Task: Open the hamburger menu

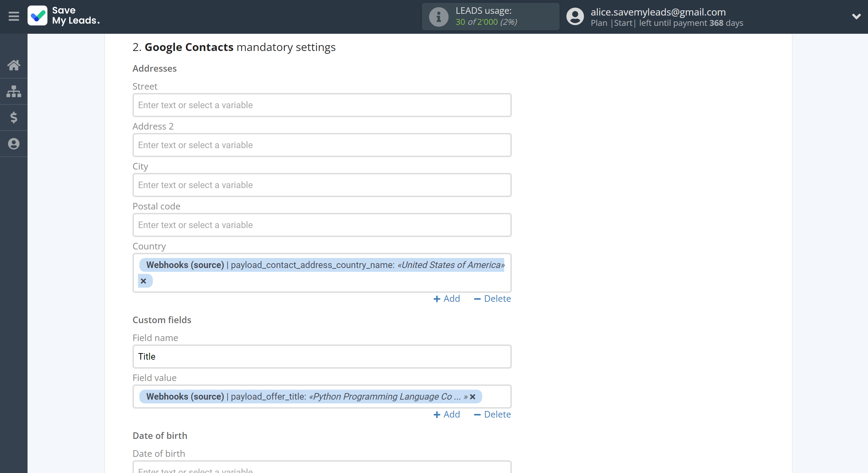Action: point(14,16)
